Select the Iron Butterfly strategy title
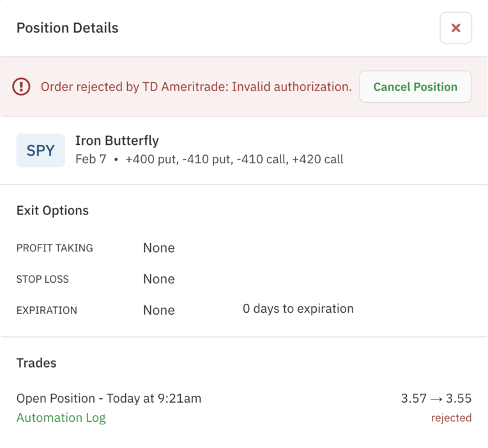Viewport: 488px width, 448px height. [117, 140]
